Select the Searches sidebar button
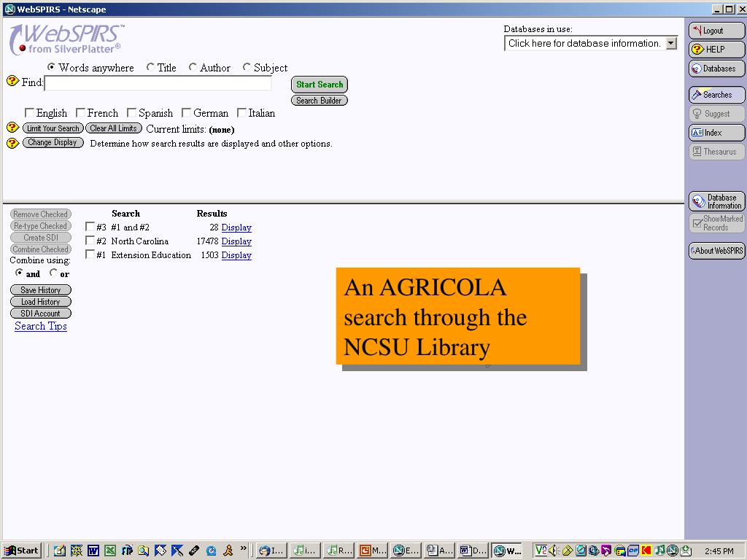This screenshot has height=560, width=747. (716, 94)
